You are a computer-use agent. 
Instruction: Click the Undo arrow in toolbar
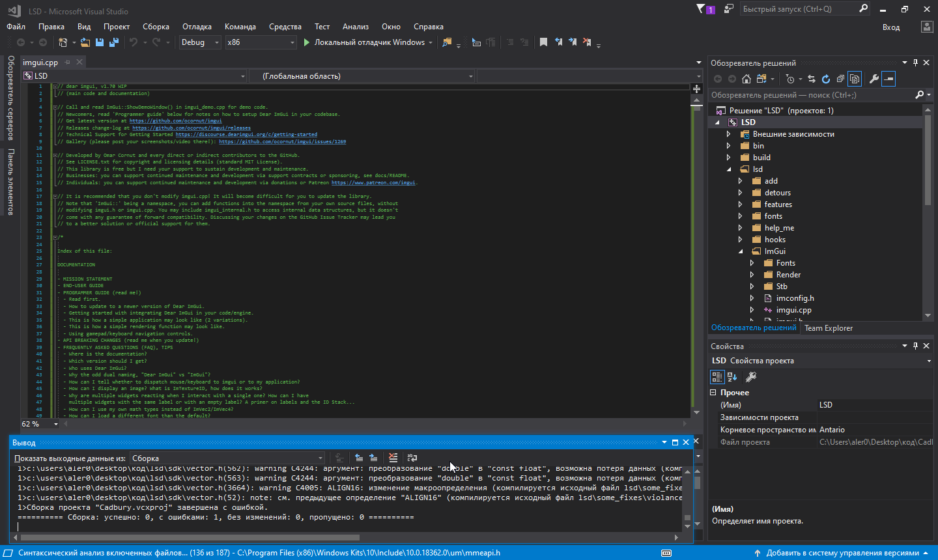pyautogui.click(x=134, y=42)
